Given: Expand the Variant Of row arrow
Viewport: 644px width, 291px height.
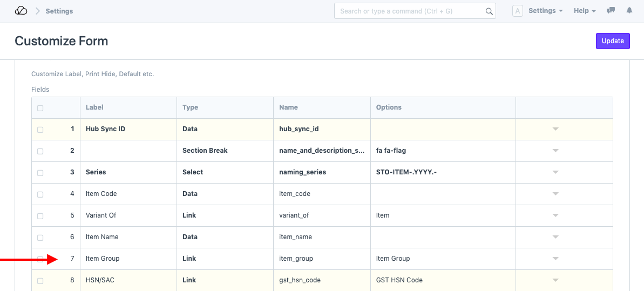Looking at the screenshot, I should [555, 216].
